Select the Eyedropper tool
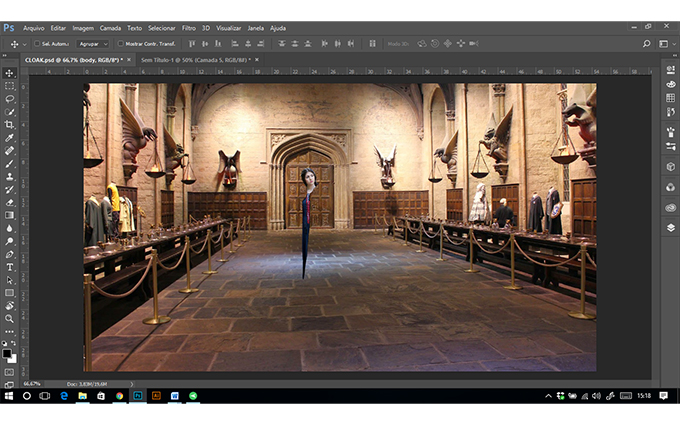 (9, 138)
